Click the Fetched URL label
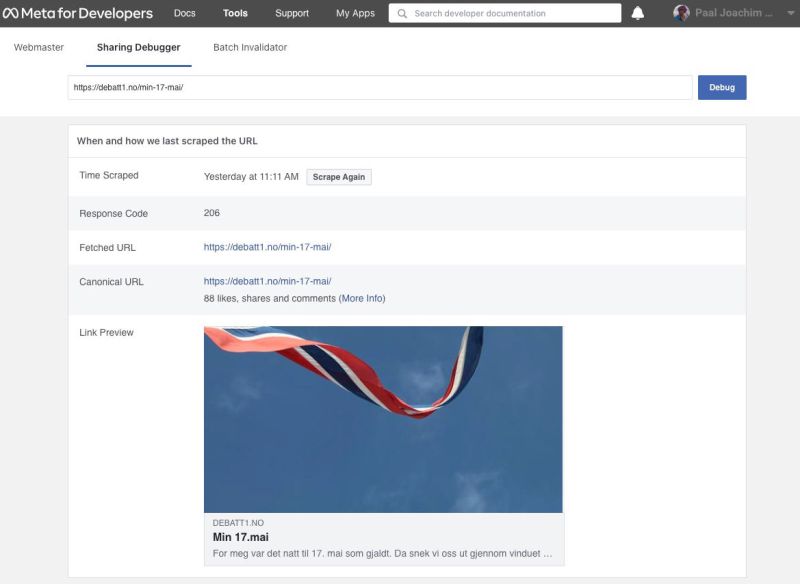800x584 pixels. coord(107,247)
